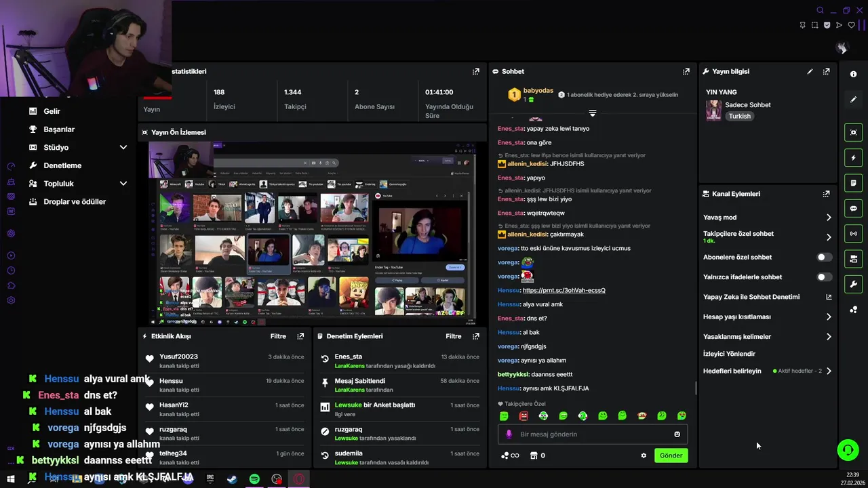The image size is (868, 488).
Task: Open Droplar ve ödüller in sidebar
Action: [x=75, y=202]
